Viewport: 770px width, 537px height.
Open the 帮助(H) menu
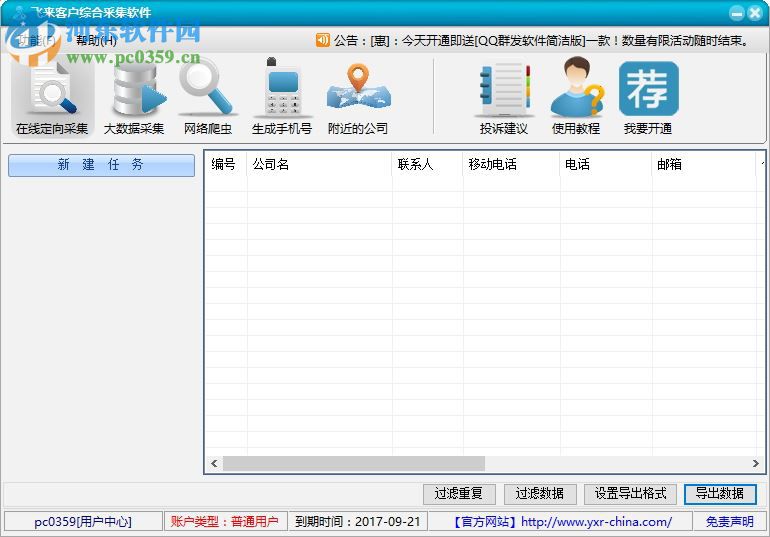click(x=96, y=41)
